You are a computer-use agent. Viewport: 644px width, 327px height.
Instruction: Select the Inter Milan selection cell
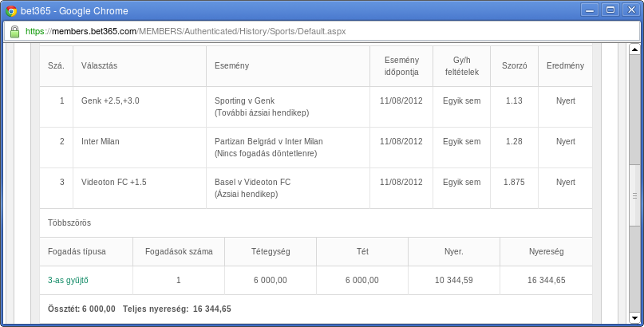click(x=140, y=148)
